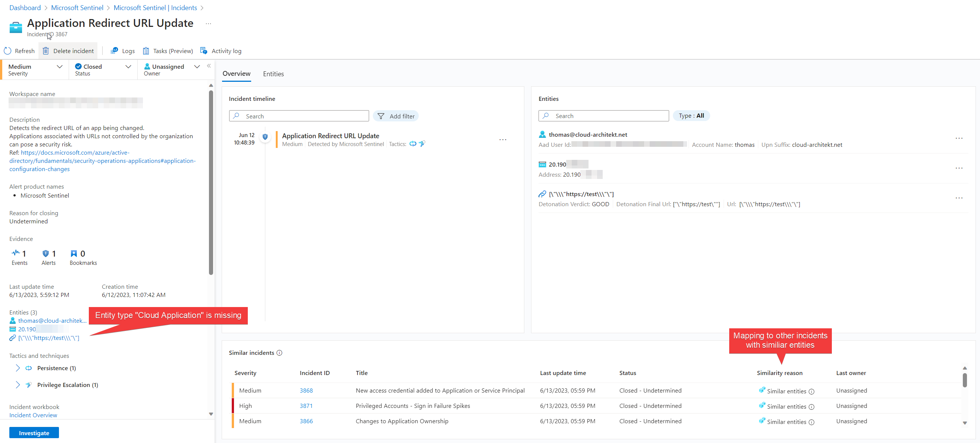The height and width of the screenshot is (443, 980).
Task: Click the Microsoft Sentinel breadcrumb
Action: [77, 7]
